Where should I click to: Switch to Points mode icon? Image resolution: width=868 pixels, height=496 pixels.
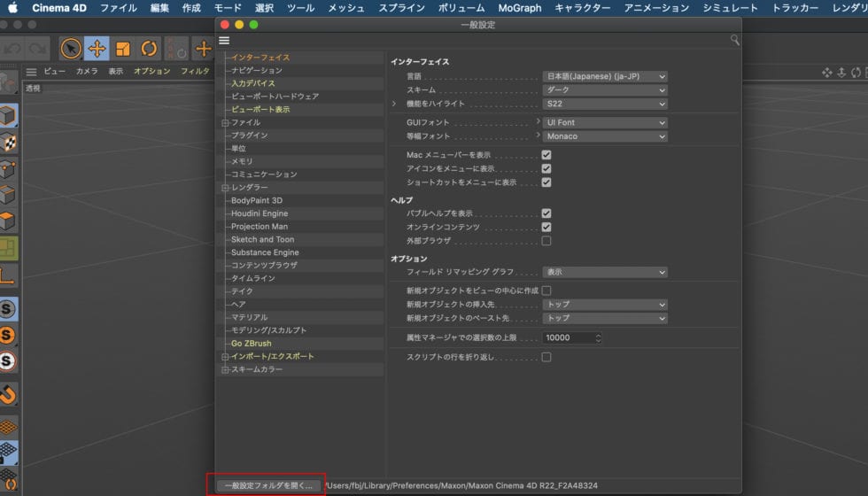click(x=8, y=169)
